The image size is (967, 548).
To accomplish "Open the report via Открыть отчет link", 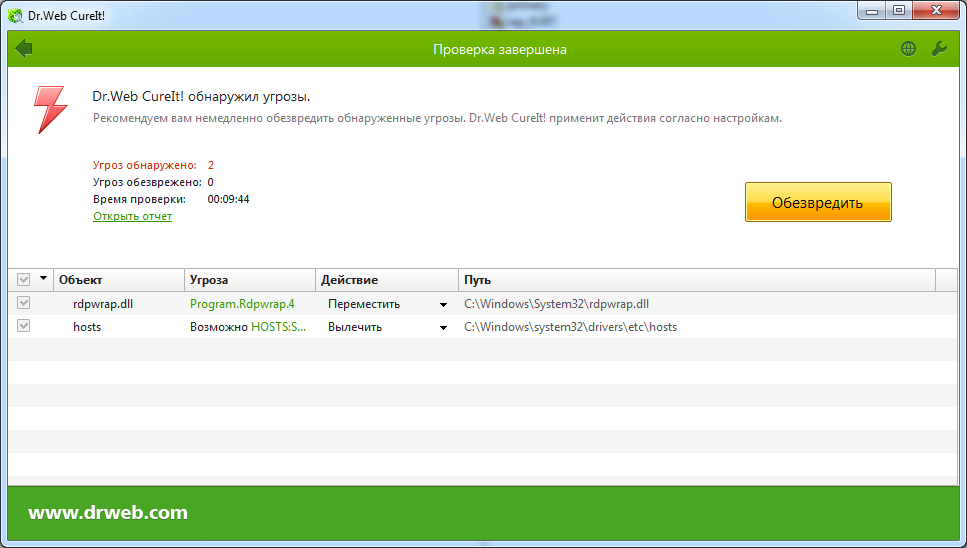I will (133, 216).
